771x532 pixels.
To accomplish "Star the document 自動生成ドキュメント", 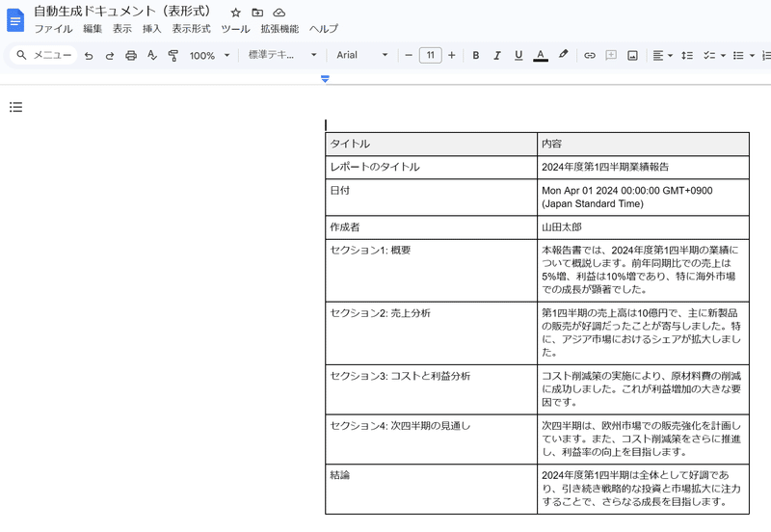I will 236,13.
